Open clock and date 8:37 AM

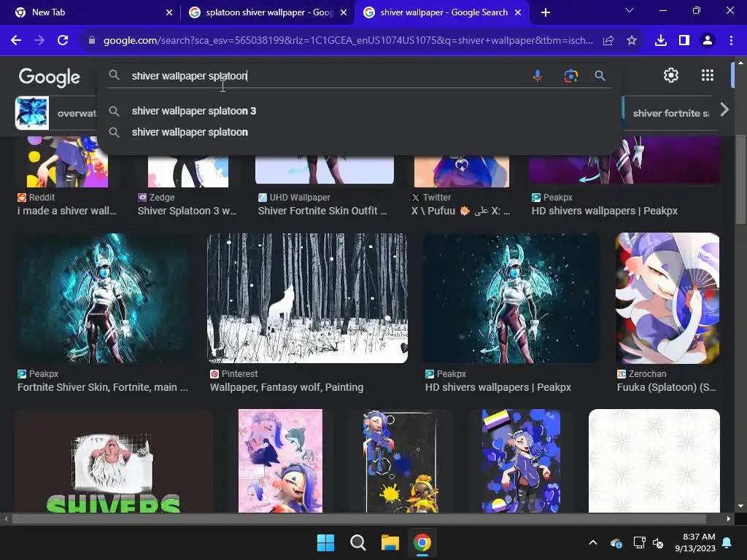[695, 542]
